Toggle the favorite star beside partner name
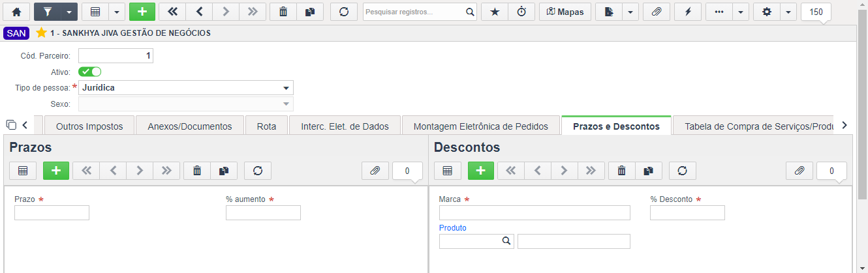The width and height of the screenshot is (868, 273). [41, 33]
